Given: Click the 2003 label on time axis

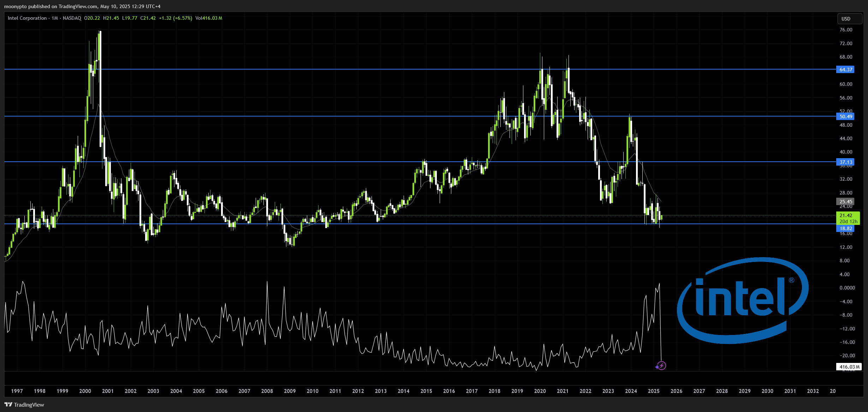Looking at the screenshot, I should tap(153, 391).
